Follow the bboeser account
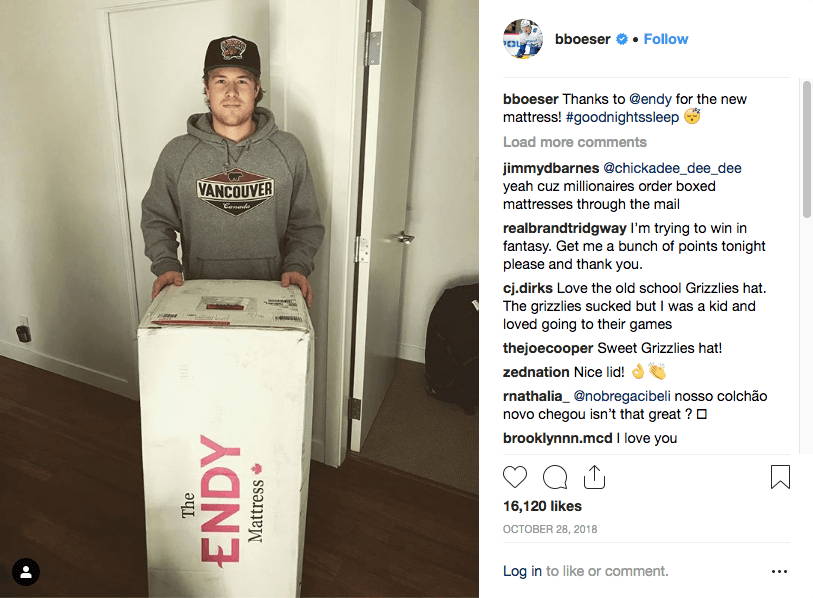813x598 pixels. point(666,39)
